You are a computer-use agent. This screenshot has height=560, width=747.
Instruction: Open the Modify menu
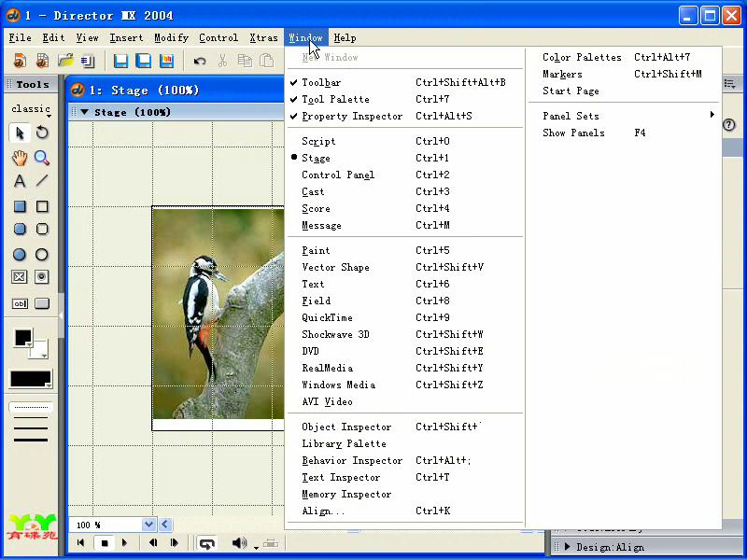click(172, 37)
